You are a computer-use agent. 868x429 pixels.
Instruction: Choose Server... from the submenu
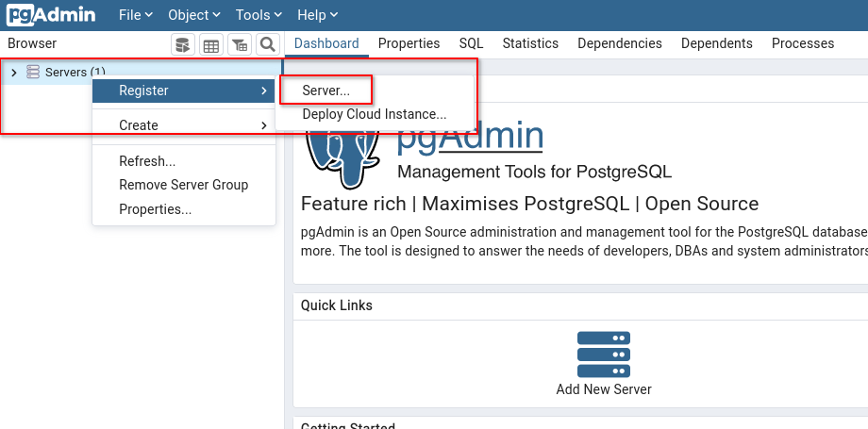(x=326, y=91)
